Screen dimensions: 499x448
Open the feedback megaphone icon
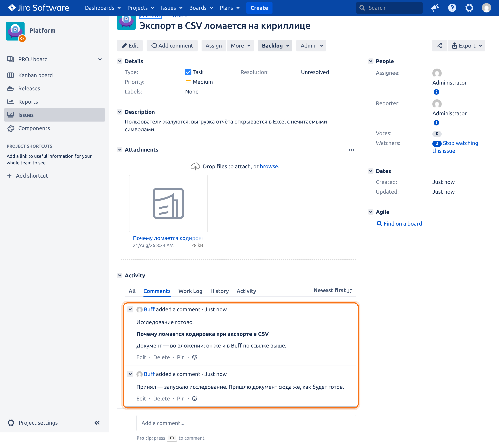click(435, 8)
